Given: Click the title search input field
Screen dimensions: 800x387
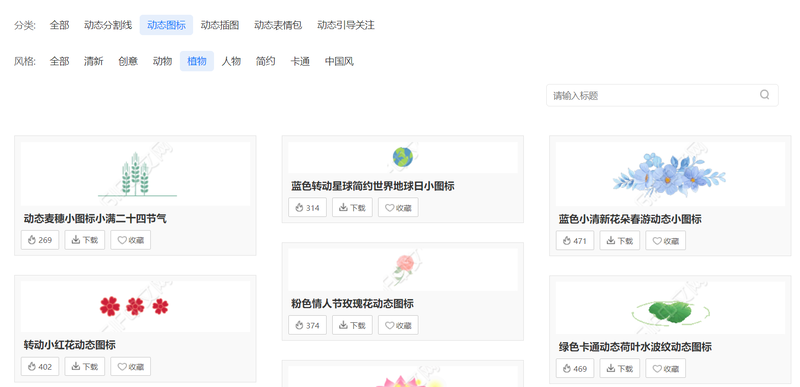Looking at the screenshot, I should point(662,95).
